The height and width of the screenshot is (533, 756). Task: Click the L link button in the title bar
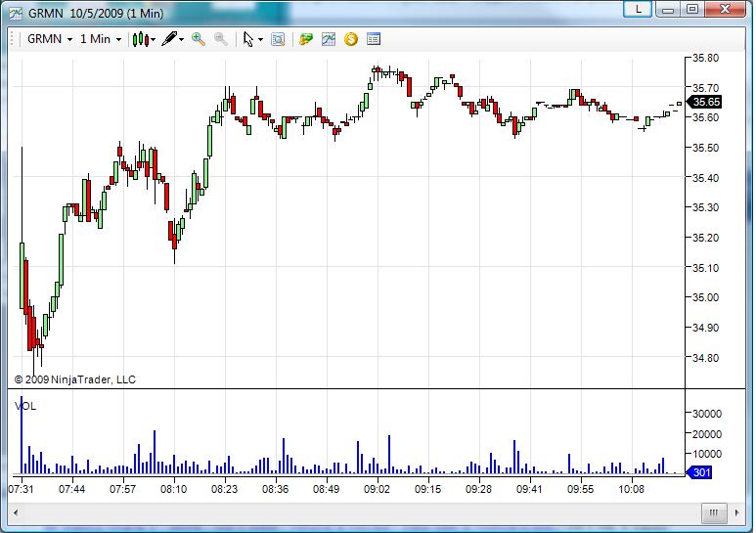tap(638, 9)
